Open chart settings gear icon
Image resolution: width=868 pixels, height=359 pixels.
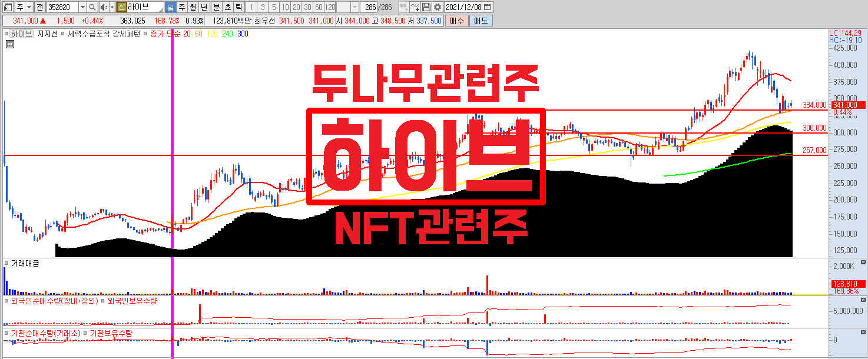point(438,7)
